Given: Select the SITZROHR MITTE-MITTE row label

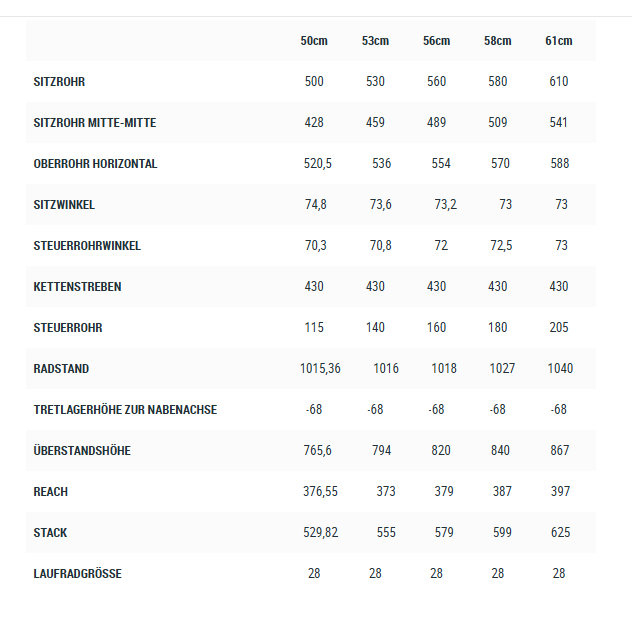Looking at the screenshot, I should [x=95, y=123].
